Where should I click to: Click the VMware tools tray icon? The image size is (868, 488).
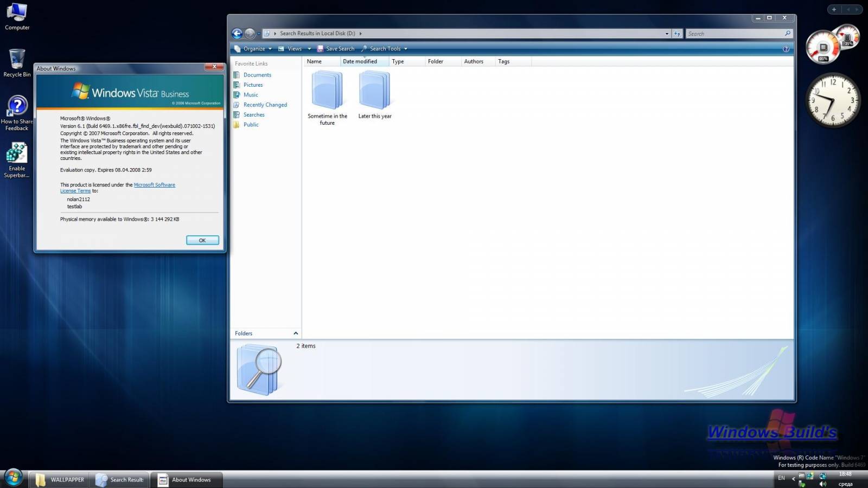click(801, 475)
